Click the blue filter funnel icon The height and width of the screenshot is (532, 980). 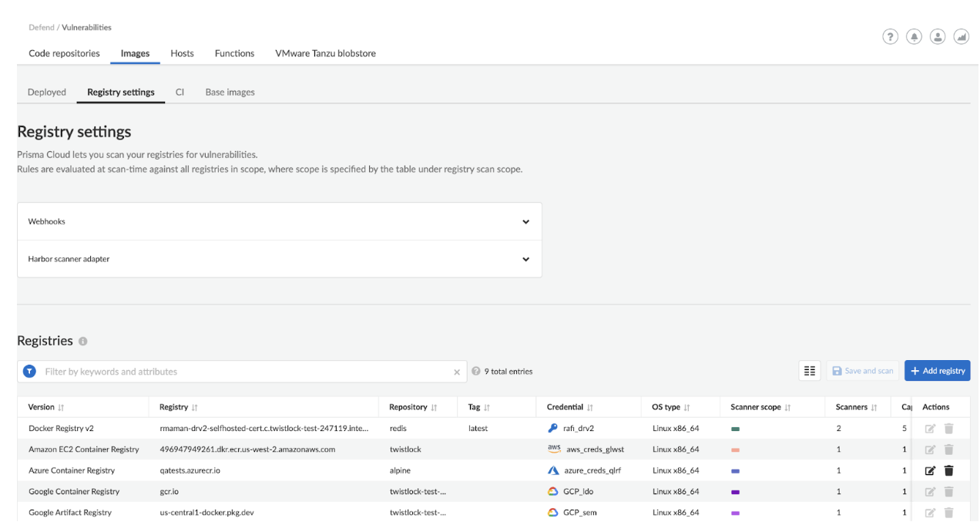[29, 372]
